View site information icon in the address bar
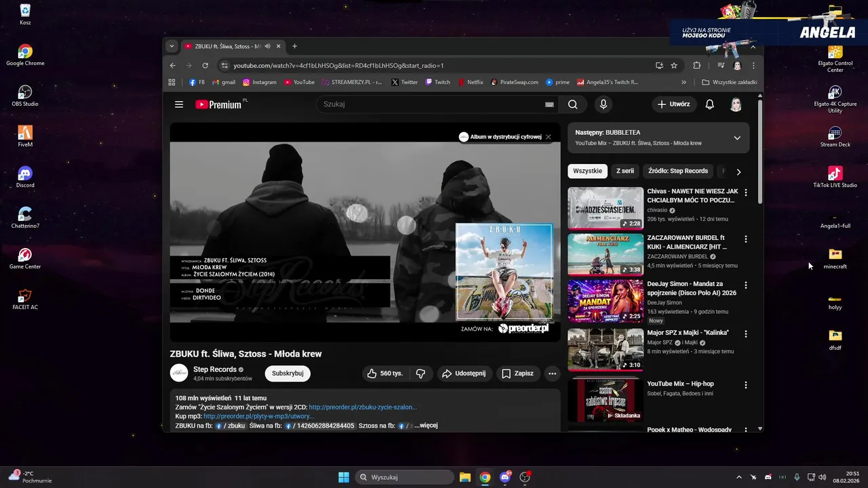 [x=224, y=66]
